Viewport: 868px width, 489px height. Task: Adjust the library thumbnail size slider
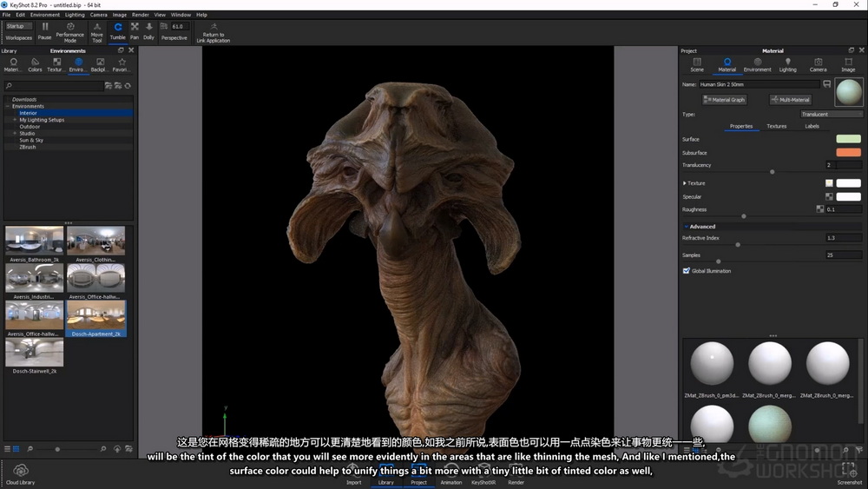tap(57, 449)
